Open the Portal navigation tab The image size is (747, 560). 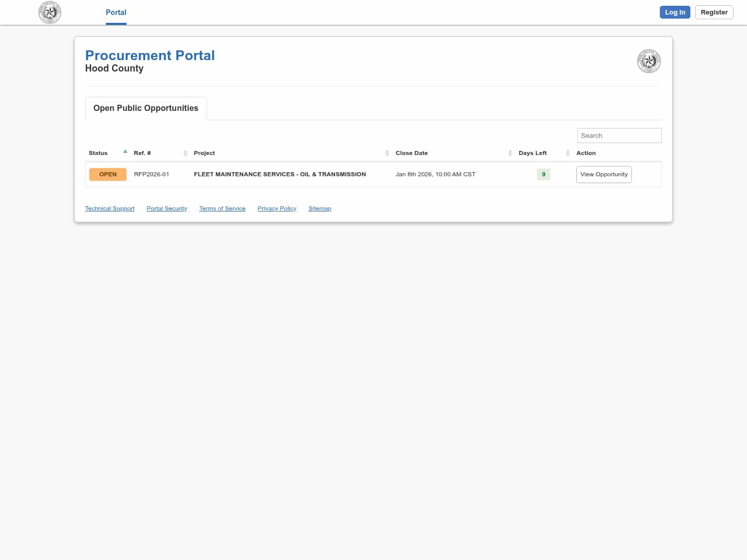click(116, 12)
